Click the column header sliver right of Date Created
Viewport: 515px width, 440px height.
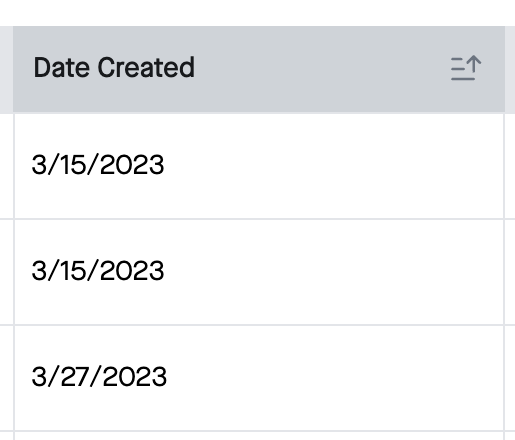coord(510,69)
